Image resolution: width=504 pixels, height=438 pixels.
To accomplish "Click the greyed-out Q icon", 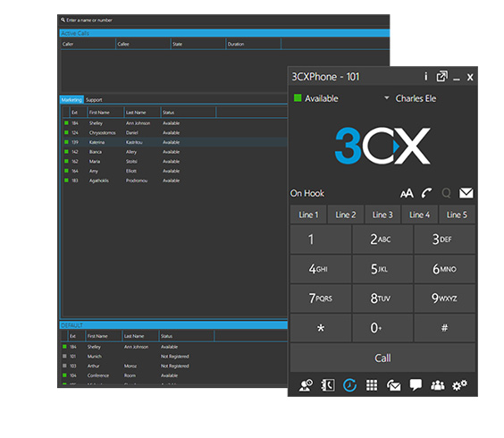I will tap(446, 193).
